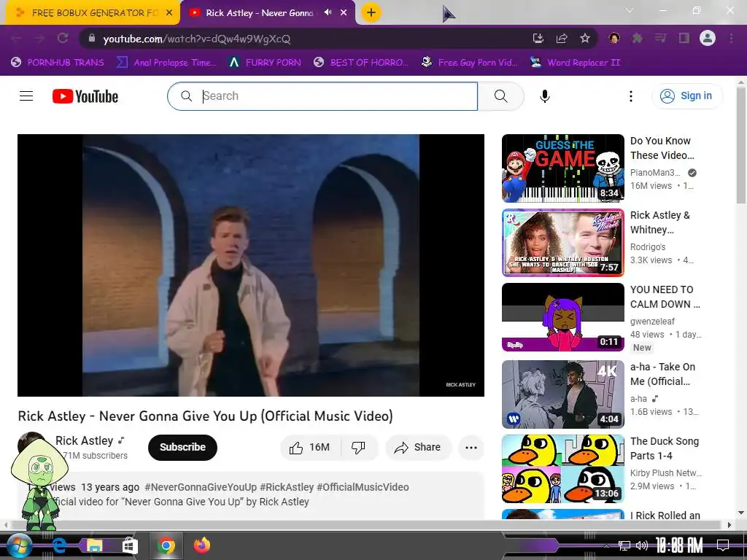
Task: Share this page icon in address bar
Action: [562, 38]
